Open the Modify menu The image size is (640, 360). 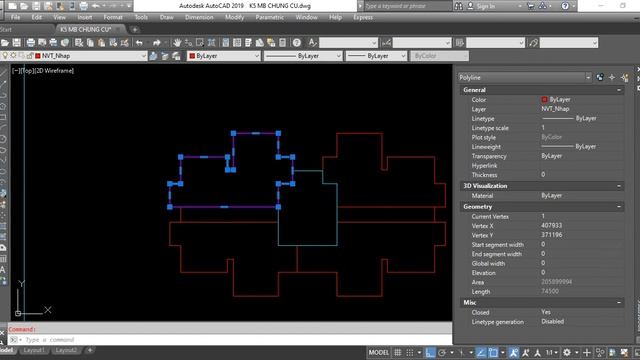(234, 17)
